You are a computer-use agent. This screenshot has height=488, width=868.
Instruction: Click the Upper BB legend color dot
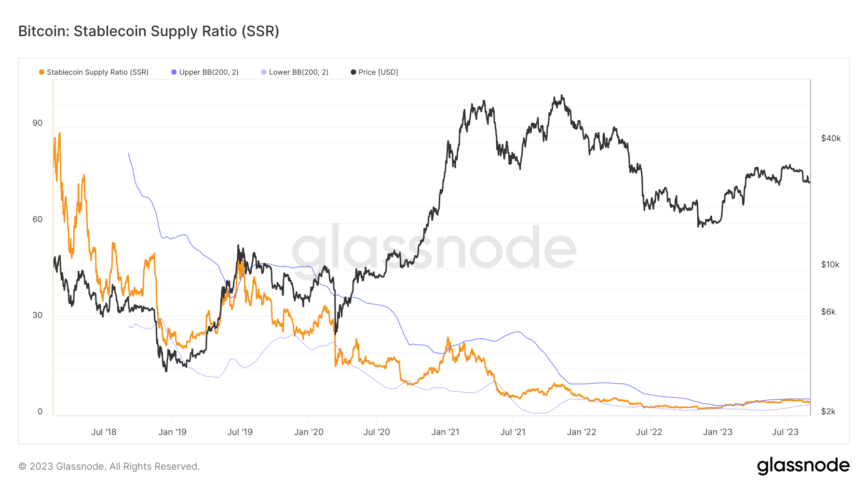click(x=174, y=72)
